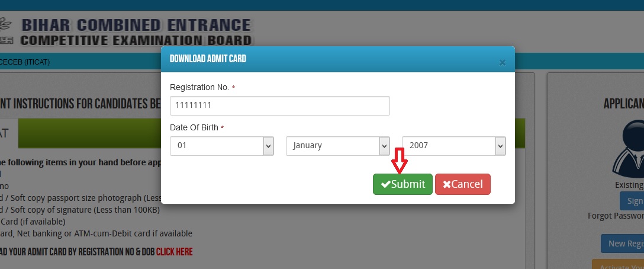Submit the admit card form

tap(402, 184)
